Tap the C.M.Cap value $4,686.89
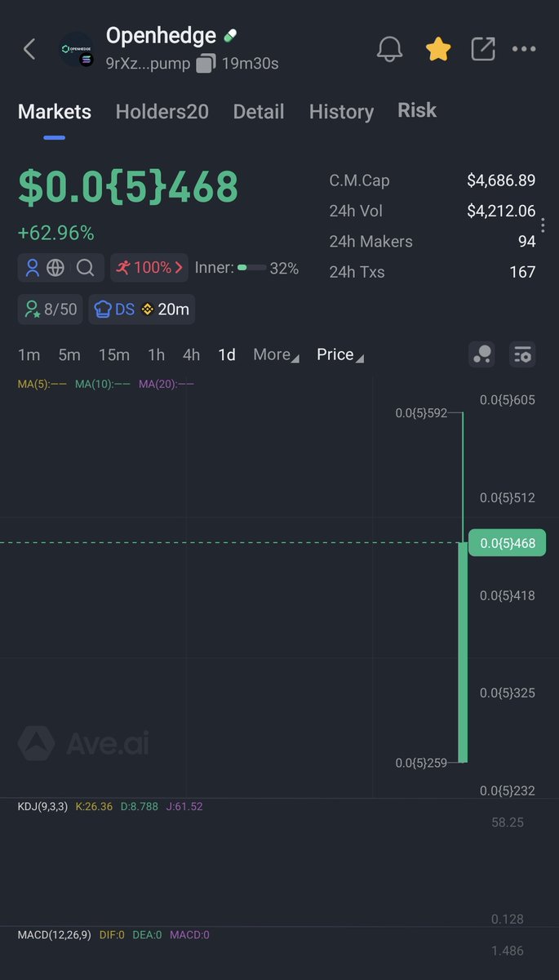This screenshot has width=559, height=980. (x=501, y=180)
